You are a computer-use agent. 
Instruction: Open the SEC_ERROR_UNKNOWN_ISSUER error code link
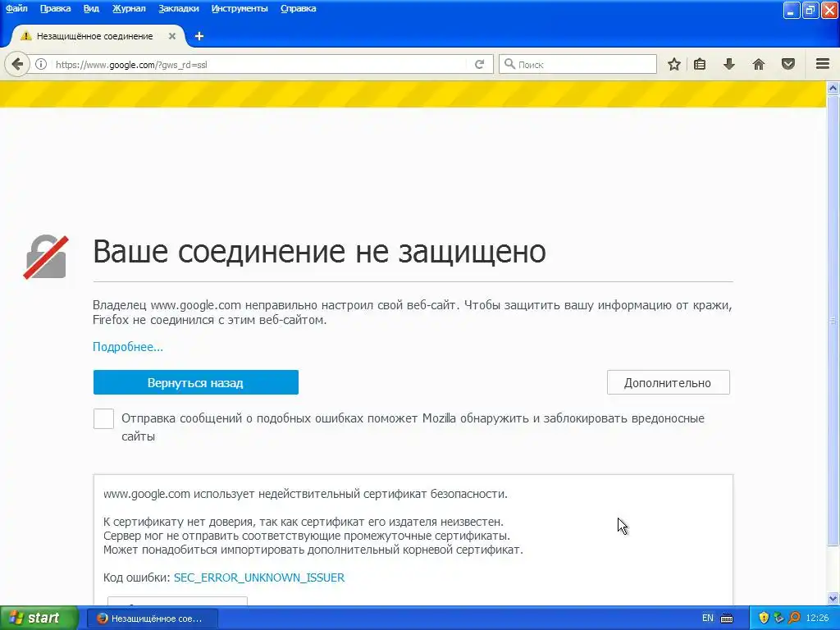[259, 577]
